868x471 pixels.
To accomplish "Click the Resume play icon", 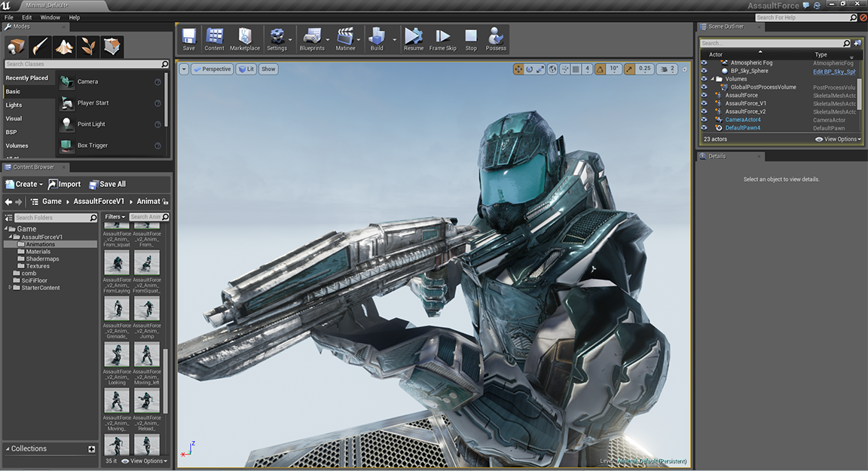I will click(x=413, y=36).
